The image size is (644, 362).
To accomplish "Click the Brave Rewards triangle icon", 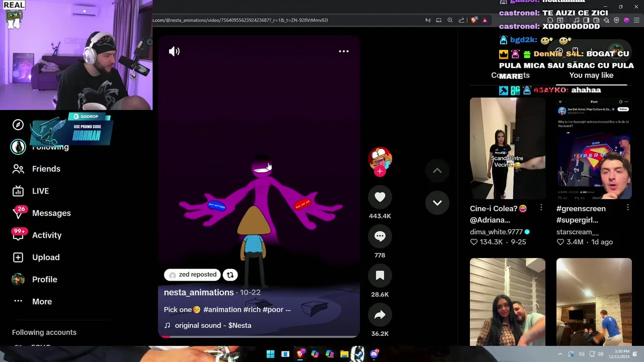I will [485, 20].
